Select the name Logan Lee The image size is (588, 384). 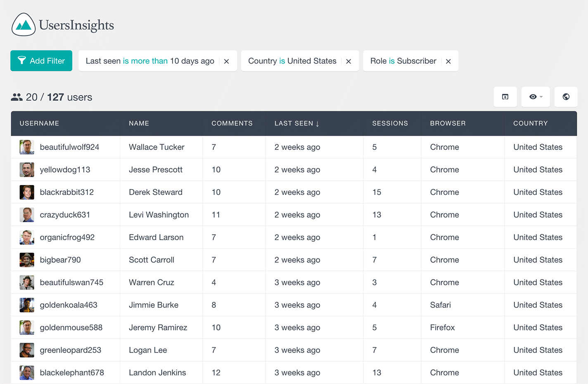148,350
